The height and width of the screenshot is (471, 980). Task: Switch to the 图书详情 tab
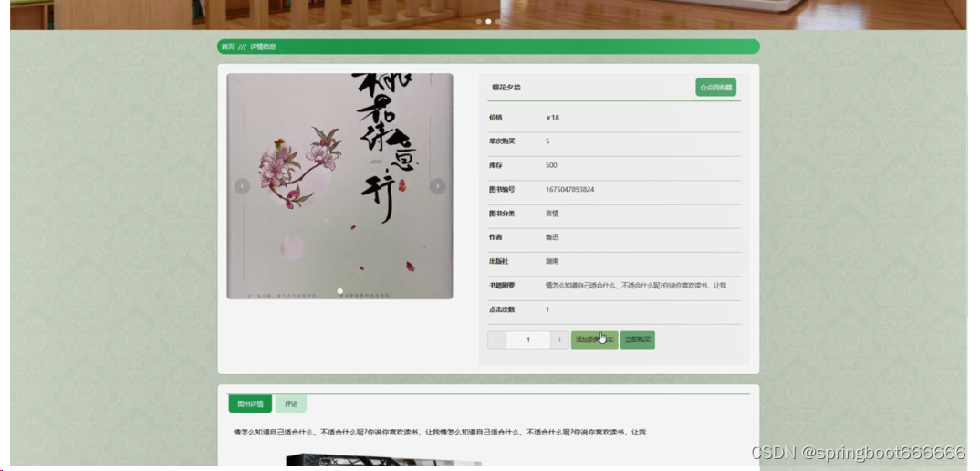(x=250, y=404)
